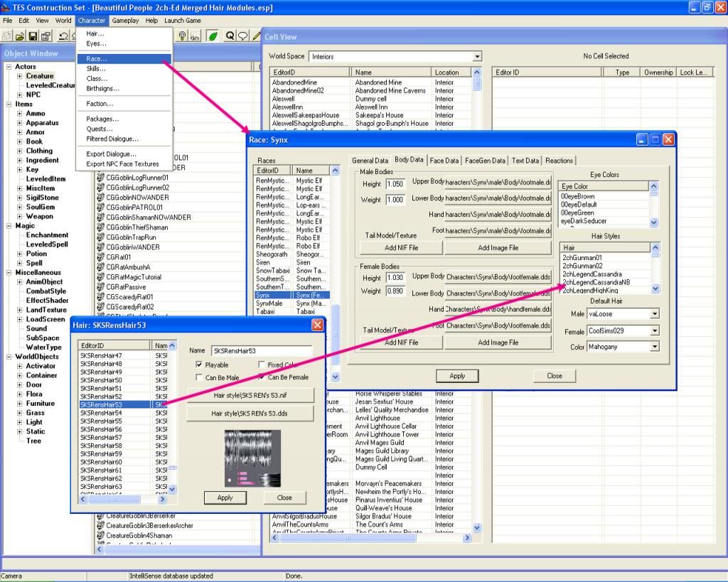Open the World Space dropdown
Screen dimensions: 728x582
477,57
